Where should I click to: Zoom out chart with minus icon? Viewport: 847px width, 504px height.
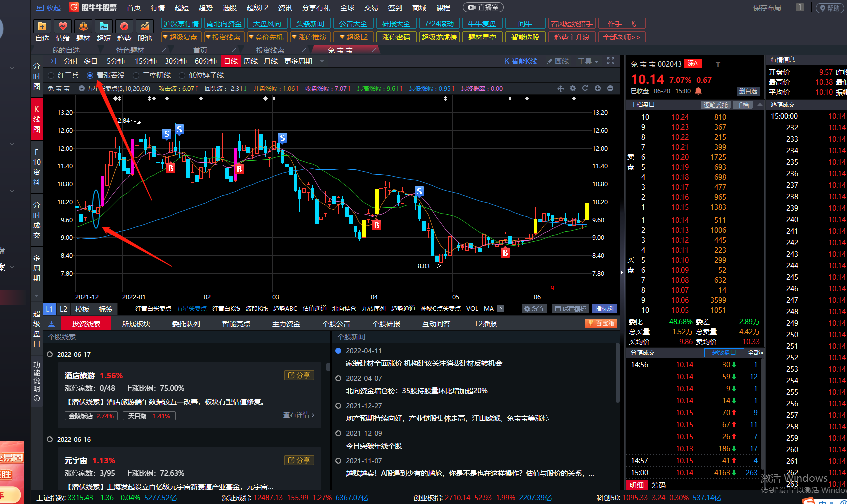tap(610, 88)
